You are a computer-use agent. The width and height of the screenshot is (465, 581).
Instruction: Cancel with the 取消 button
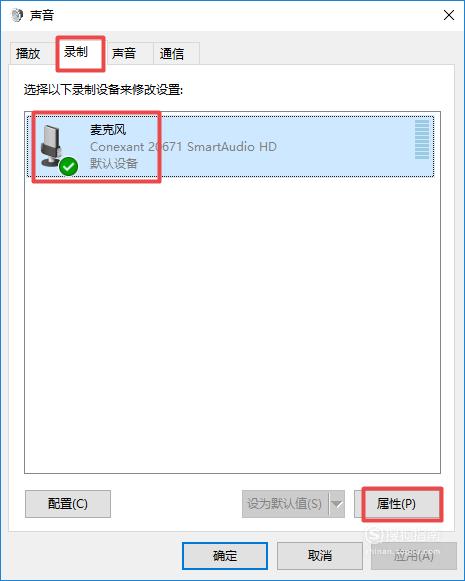click(320, 556)
